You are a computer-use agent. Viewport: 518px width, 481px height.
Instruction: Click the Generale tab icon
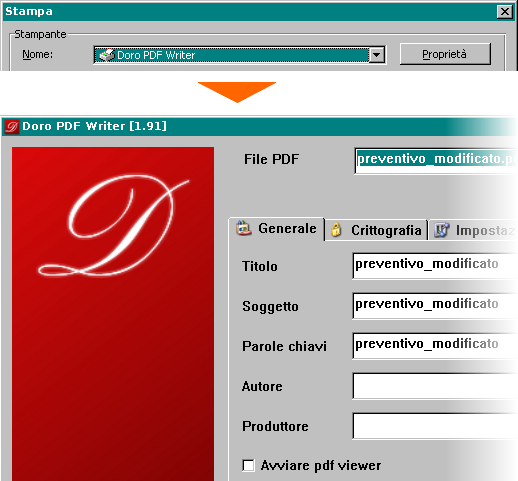[x=244, y=228]
